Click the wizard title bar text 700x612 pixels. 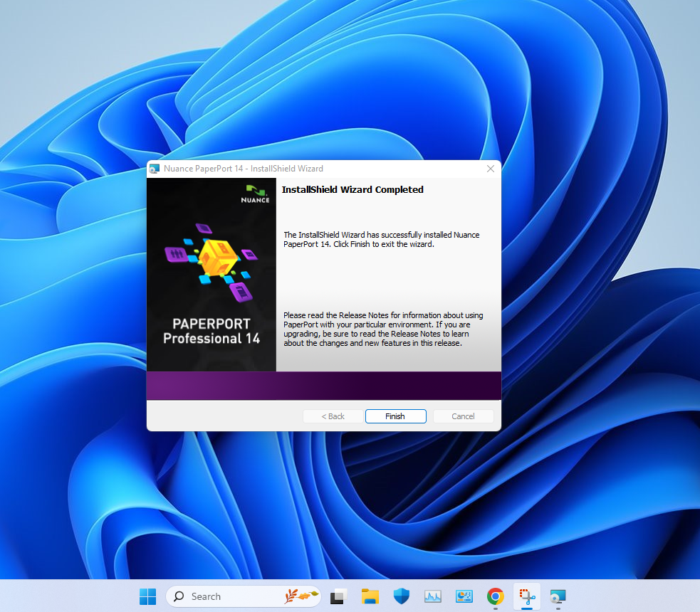tap(244, 169)
